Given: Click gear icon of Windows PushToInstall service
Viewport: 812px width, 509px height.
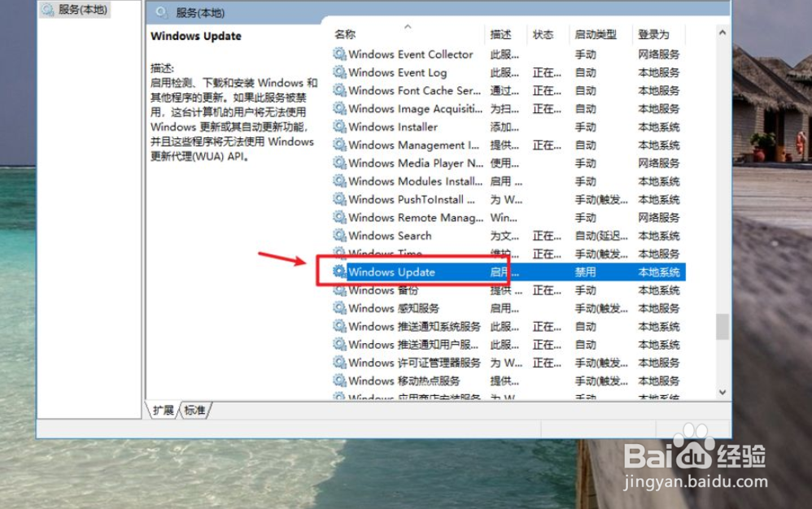Looking at the screenshot, I should click(x=339, y=198).
